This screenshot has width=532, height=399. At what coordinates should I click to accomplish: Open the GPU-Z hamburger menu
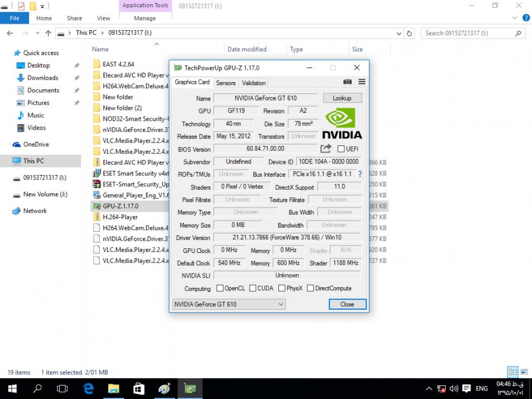[x=362, y=82]
